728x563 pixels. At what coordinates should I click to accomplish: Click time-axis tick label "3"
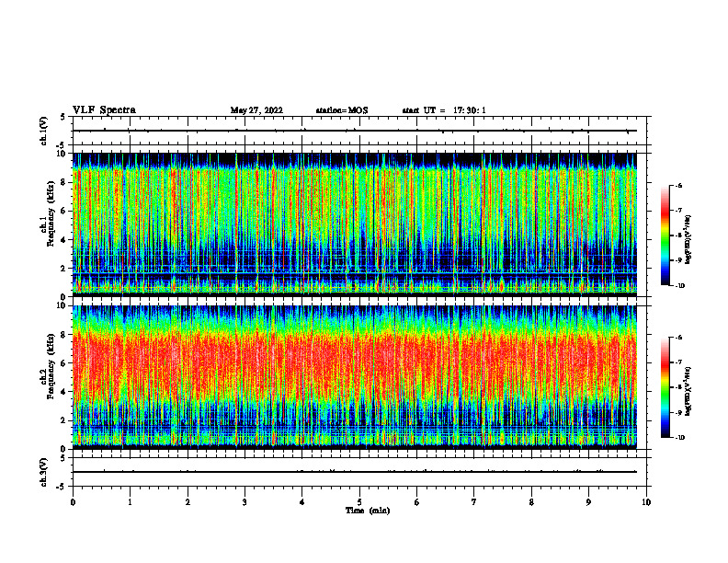pos(245,502)
